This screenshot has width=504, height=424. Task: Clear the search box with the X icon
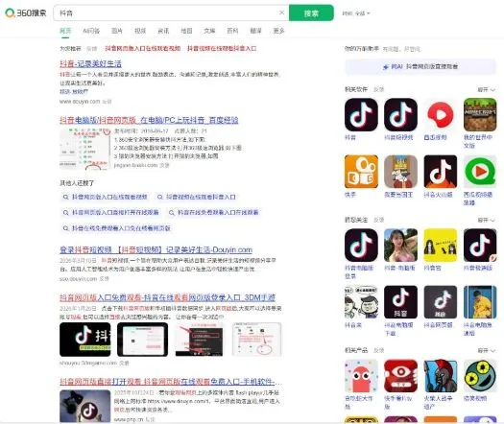[281, 12]
